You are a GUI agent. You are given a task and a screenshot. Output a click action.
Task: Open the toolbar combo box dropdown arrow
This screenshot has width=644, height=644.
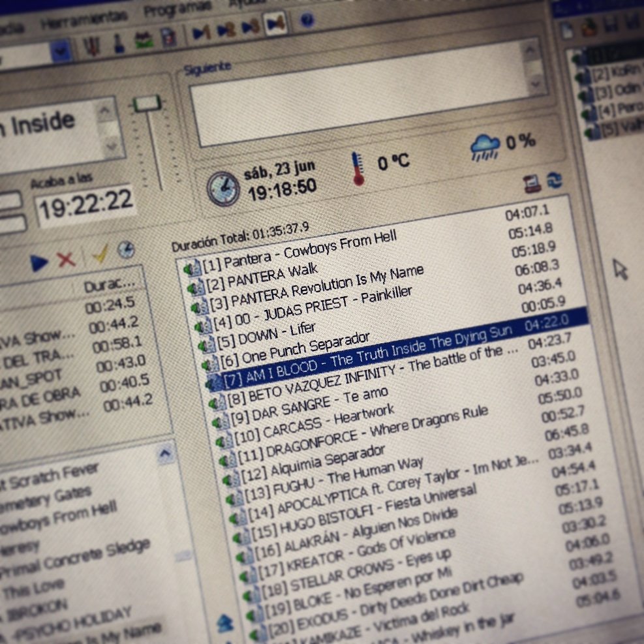coord(61,51)
